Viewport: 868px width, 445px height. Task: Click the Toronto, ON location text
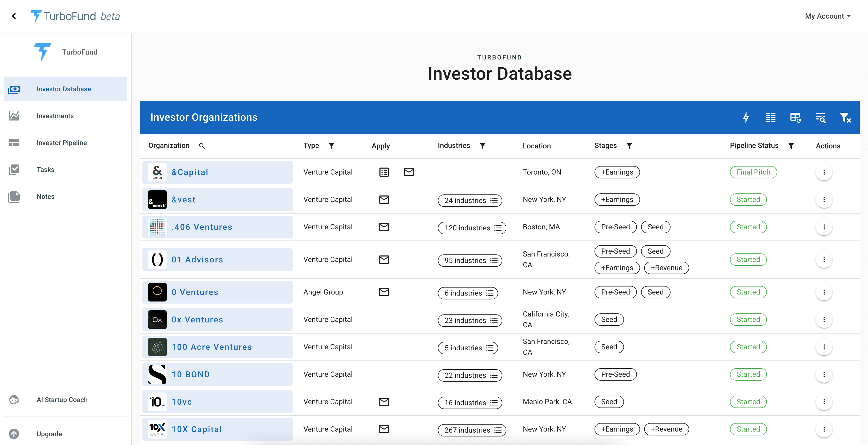coord(542,172)
